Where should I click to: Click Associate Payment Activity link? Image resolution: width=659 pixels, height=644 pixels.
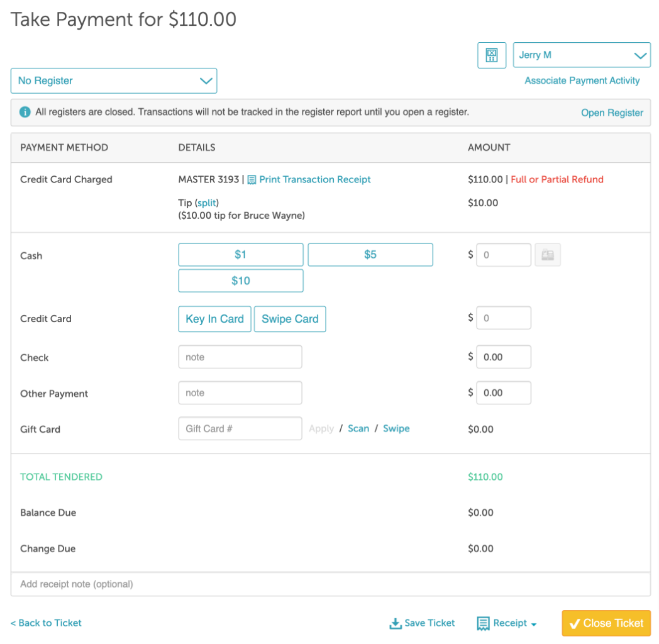(x=582, y=80)
